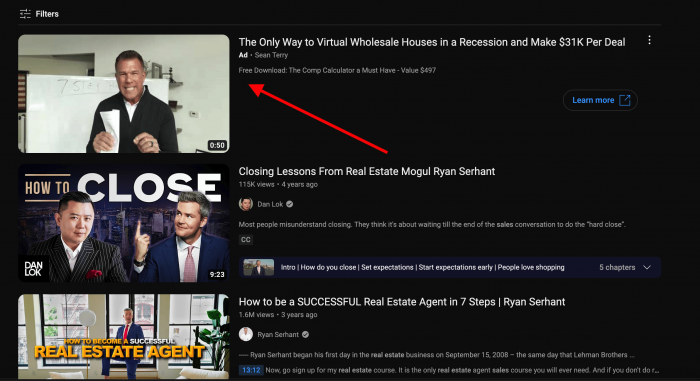Viewport: 700px width, 381px height.
Task: Open the three-dot menu on the ad
Action: [649, 40]
